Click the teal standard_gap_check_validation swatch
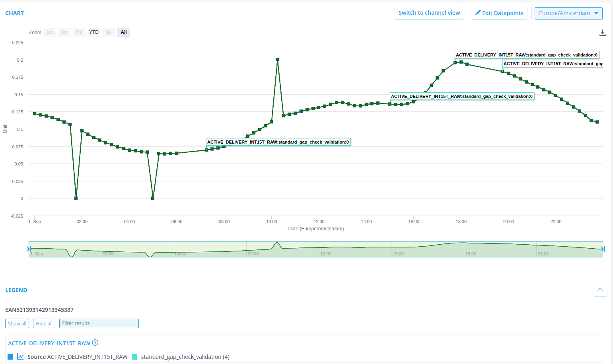Screen dimensions: 613x364 pyautogui.click(x=134, y=357)
